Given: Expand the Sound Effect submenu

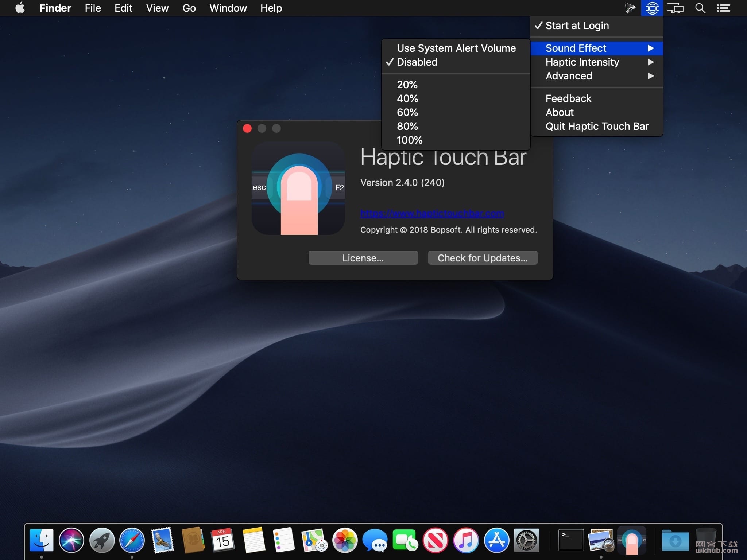Looking at the screenshot, I should click(x=597, y=48).
